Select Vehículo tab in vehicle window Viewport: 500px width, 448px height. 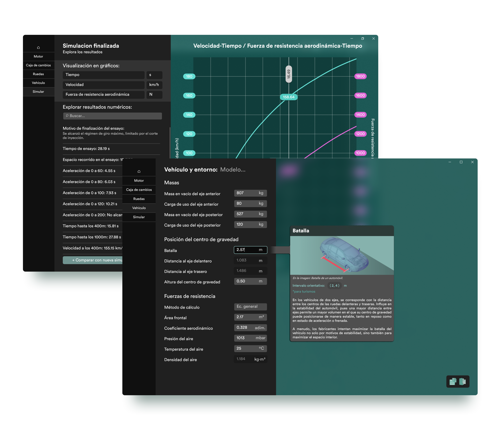point(139,208)
